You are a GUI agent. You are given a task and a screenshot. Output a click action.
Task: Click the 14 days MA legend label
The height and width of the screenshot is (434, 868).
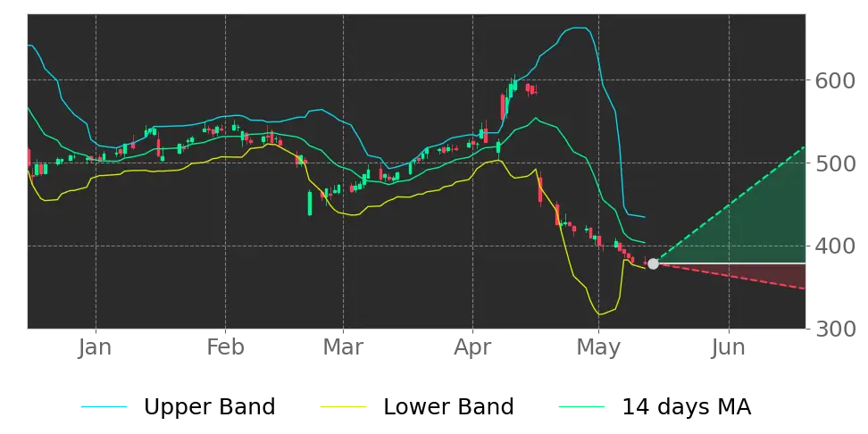tap(687, 407)
